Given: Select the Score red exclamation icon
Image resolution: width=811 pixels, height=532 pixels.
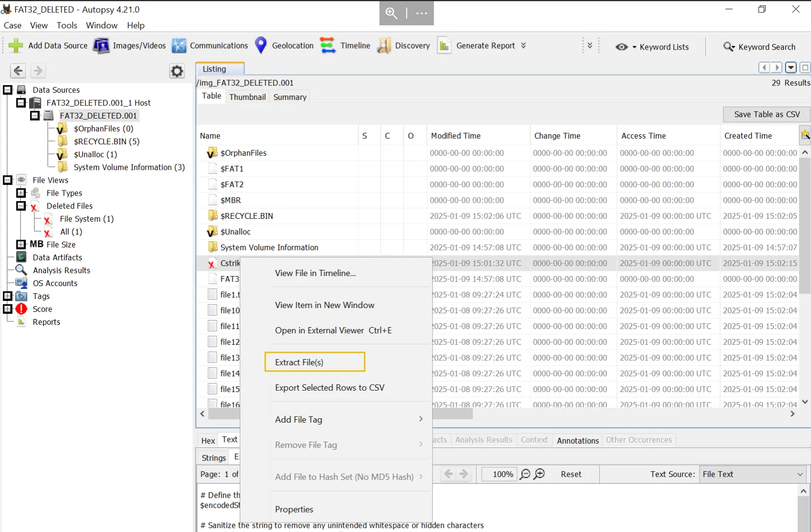Looking at the screenshot, I should coord(21,309).
